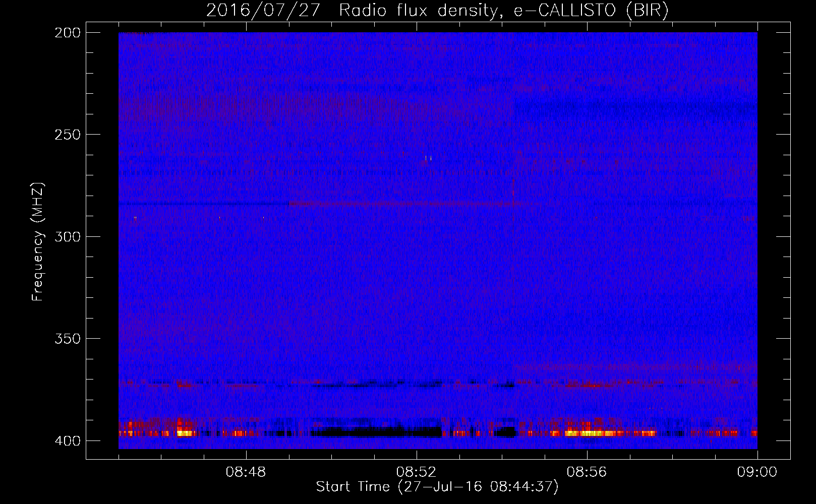Select the date "2016/07/27" in the title
The width and height of the screenshot is (816, 504).
tap(263, 10)
